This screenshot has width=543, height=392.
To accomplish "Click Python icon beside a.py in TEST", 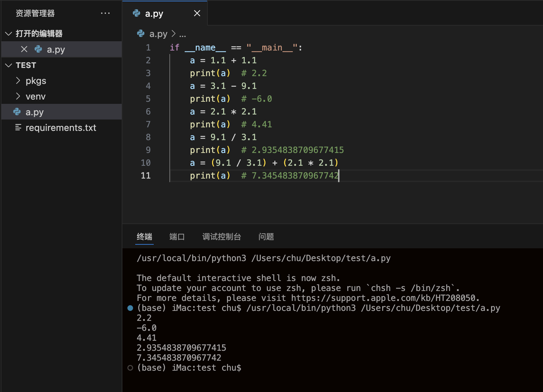I will pos(17,112).
